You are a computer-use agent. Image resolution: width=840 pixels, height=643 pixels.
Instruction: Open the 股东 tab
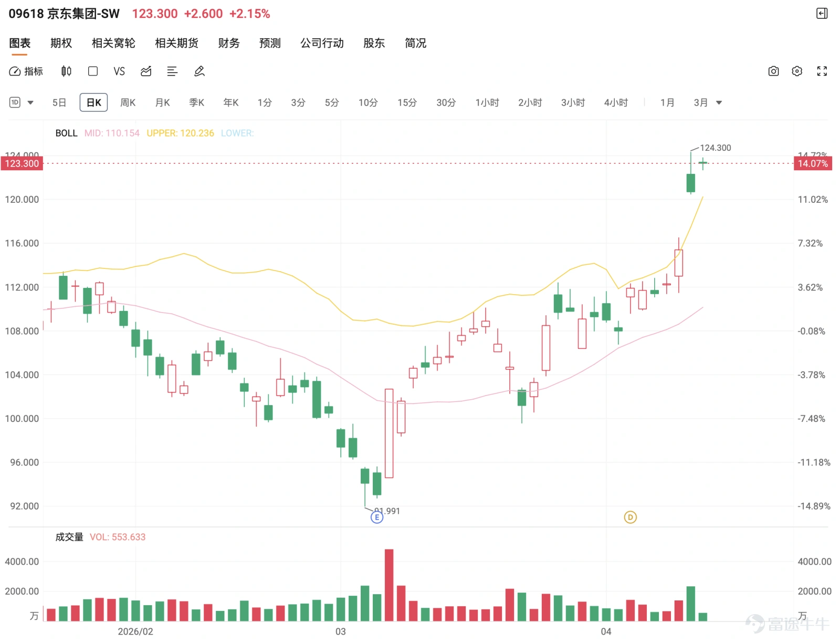click(374, 43)
